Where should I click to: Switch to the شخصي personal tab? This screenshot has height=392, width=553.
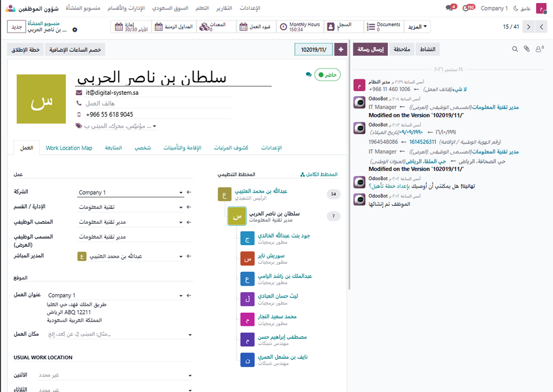pyautogui.click(x=143, y=148)
